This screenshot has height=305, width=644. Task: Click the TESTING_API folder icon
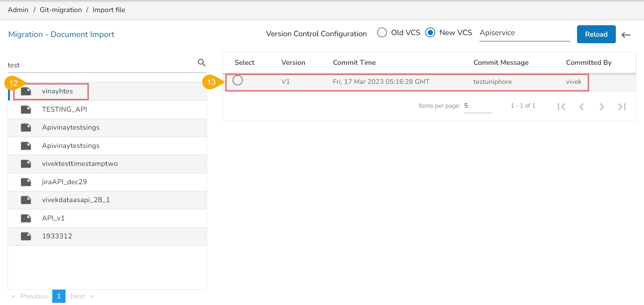26,109
